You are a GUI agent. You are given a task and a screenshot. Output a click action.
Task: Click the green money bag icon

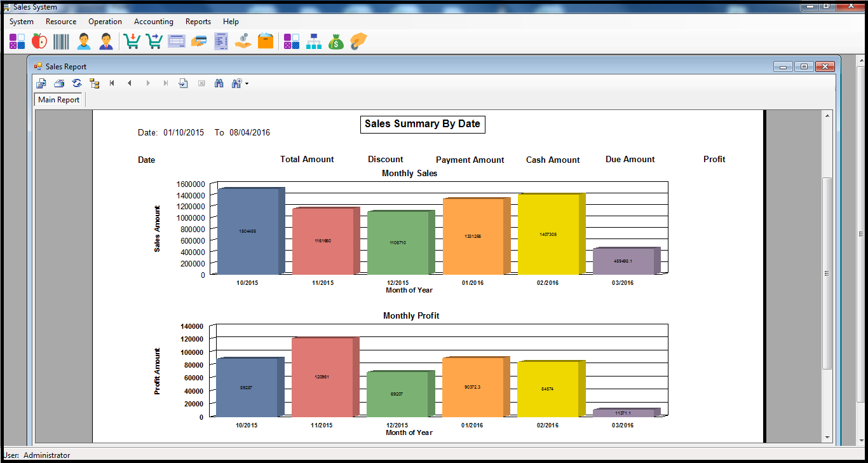[x=336, y=42]
